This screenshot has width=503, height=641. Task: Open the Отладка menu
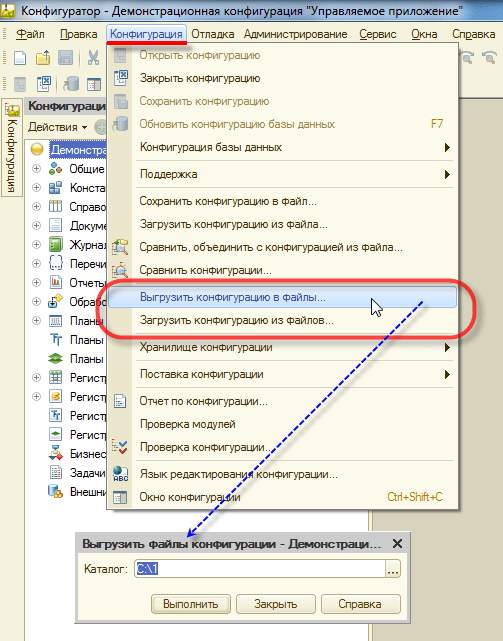pos(213,34)
